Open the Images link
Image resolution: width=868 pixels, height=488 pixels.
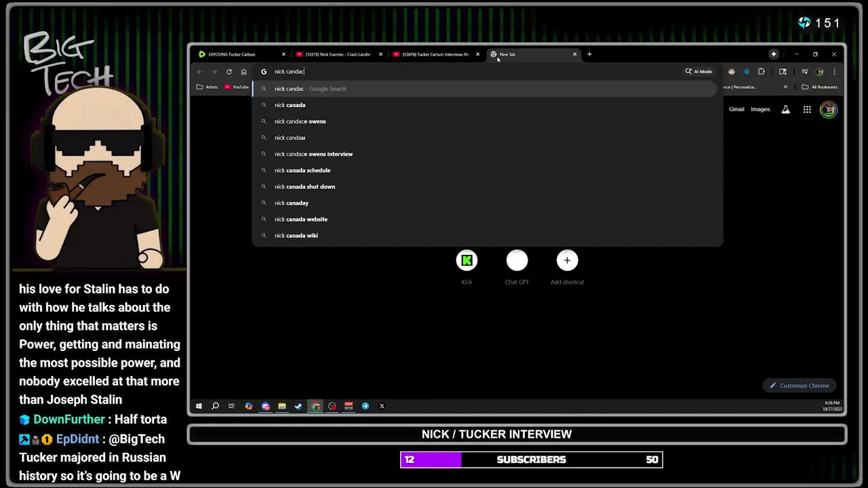[760, 109]
